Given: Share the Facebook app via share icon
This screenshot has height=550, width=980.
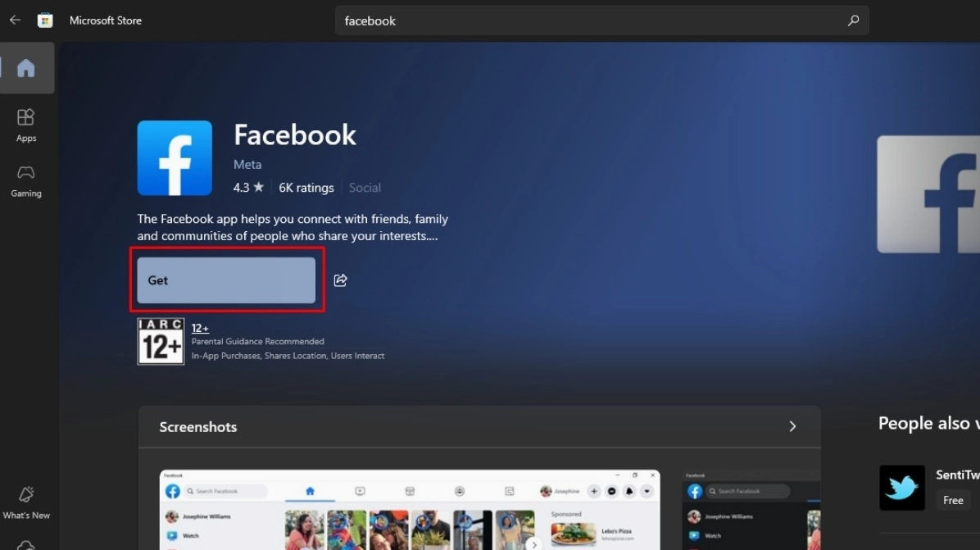Looking at the screenshot, I should point(341,280).
